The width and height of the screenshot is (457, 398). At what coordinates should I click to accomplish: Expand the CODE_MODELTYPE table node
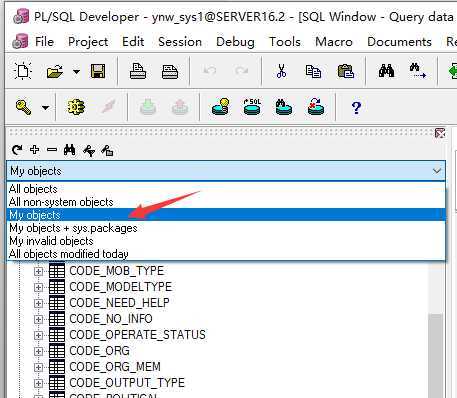38,287
